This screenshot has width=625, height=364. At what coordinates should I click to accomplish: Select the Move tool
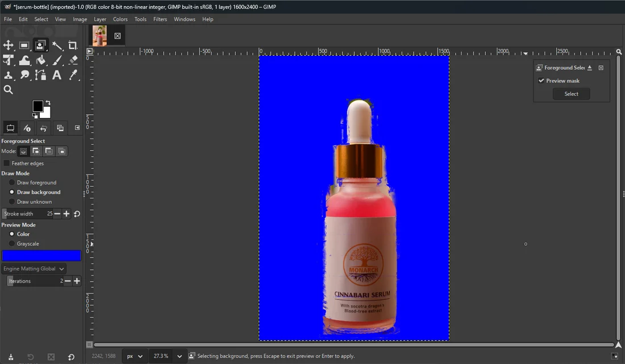coord(8,45)
